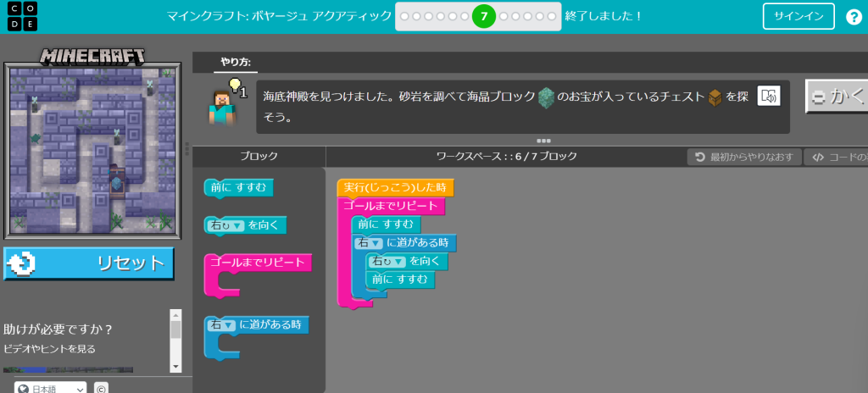This screenshot has height=393, width=868.
Task: Click the サインイン button
Action: point(797,16)
